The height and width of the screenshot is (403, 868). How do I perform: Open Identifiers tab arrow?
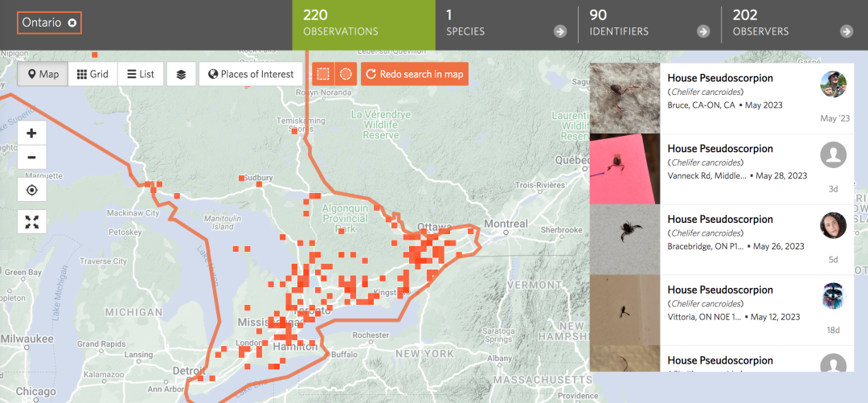coord(703,31)
